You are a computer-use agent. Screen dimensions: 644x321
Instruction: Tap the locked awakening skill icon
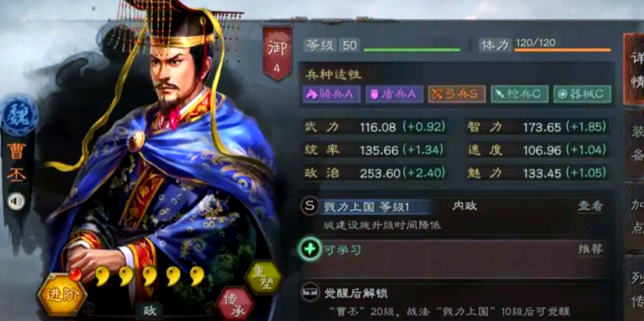pyautogui.click(x=310, y=292)
